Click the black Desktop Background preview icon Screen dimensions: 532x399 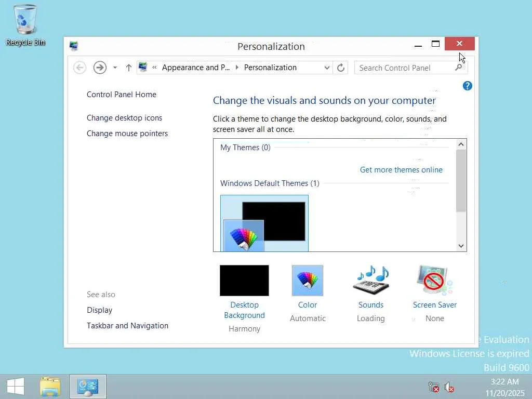244,280
